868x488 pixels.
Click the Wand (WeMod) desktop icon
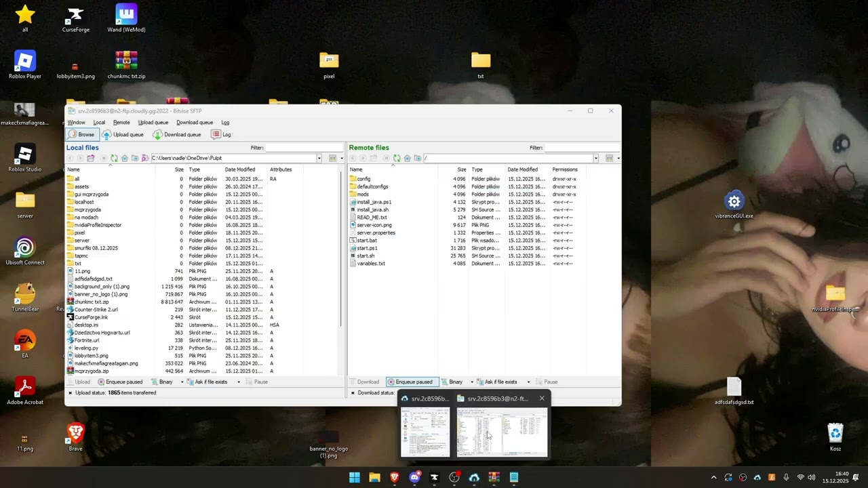click(126, 19)
